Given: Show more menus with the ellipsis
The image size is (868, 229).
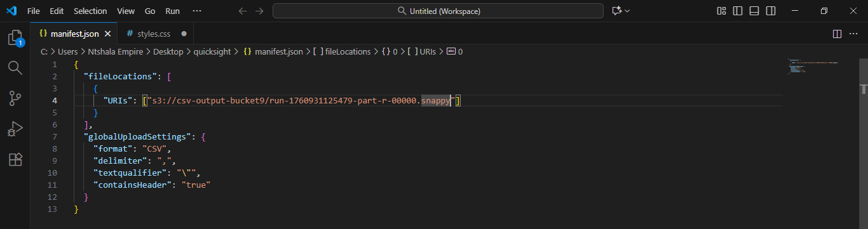Looking at the screenshot, I should 197,11.
